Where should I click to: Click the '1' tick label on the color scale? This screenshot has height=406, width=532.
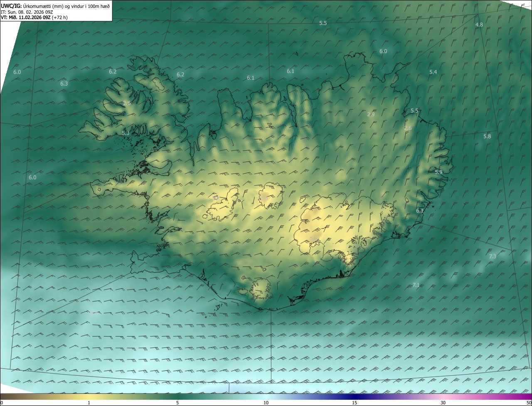pos(89,403)
